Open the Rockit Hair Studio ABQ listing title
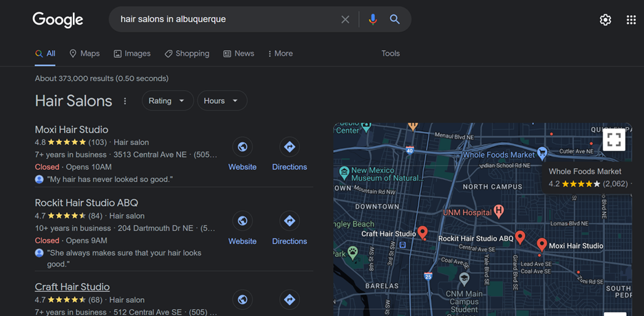644x316 pixels. [x=87, y=203]
